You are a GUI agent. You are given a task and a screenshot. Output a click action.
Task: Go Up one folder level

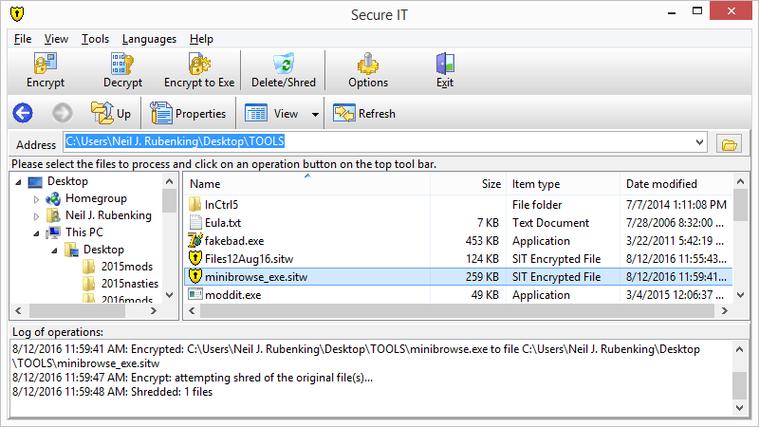point(110,113)
